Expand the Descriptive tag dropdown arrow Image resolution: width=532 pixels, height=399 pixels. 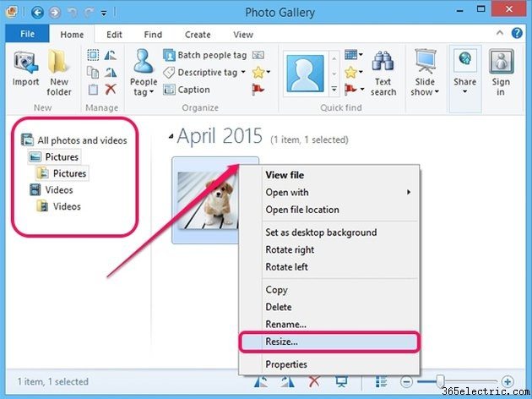point(243,72)
